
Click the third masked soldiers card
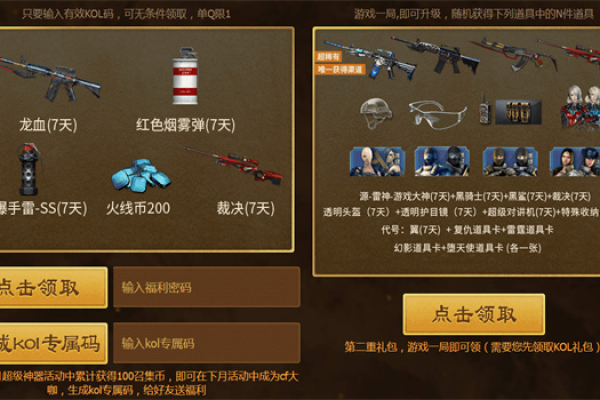[x=510, y=161]
